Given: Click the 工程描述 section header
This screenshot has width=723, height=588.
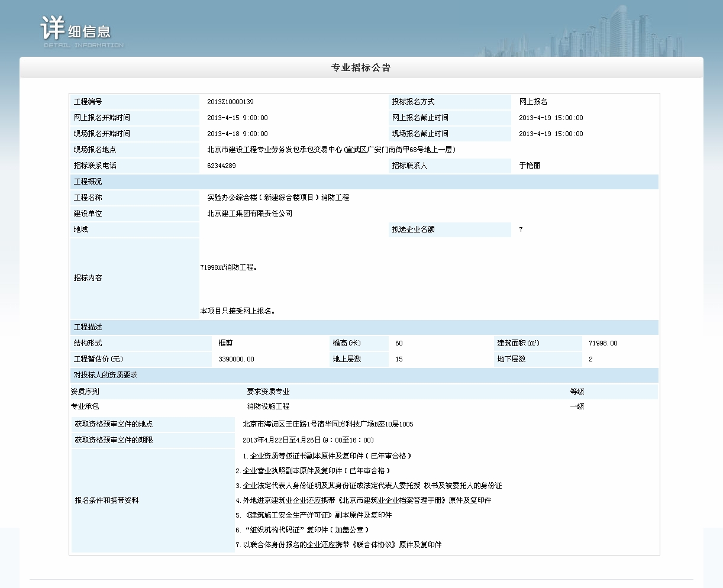Looking at the screenshot, I should click(x=88, y=327).
